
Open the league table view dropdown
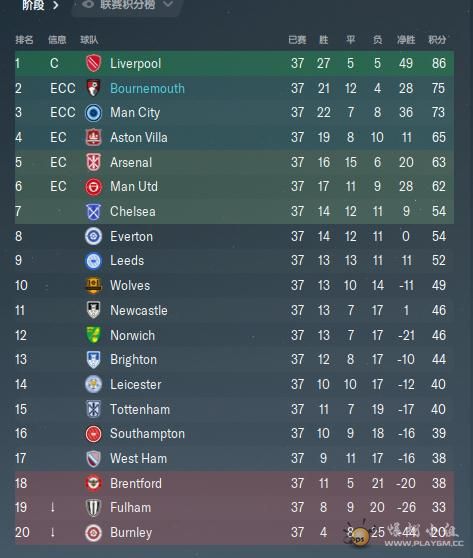tap(127, 5)
